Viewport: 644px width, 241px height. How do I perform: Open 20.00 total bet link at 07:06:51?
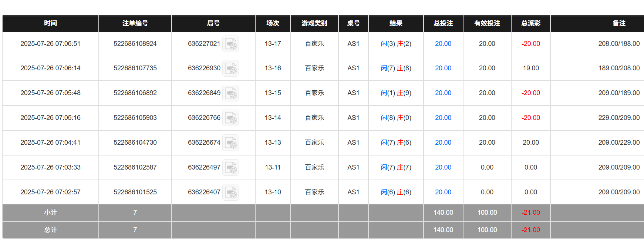[443, 44]
